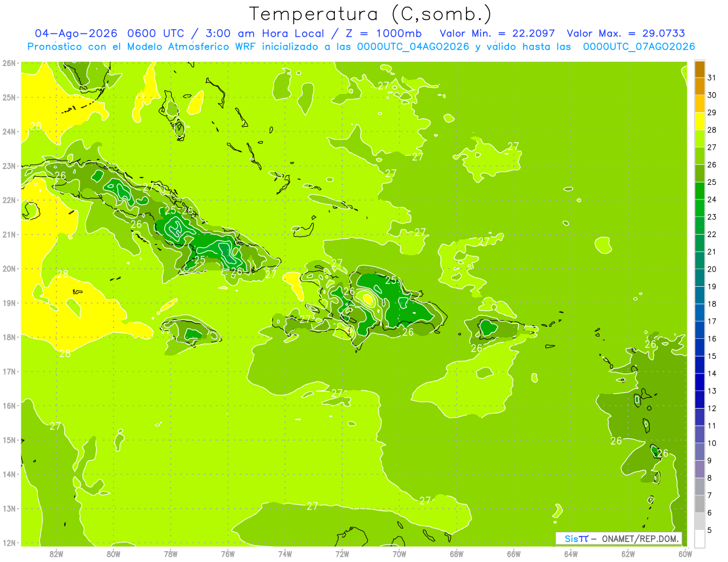This screenshot has width=728, height=562.
Task: Click 'Pronóstico con el Modelo Atmosferico WRF' text
Action: click(x=143, y=47)
